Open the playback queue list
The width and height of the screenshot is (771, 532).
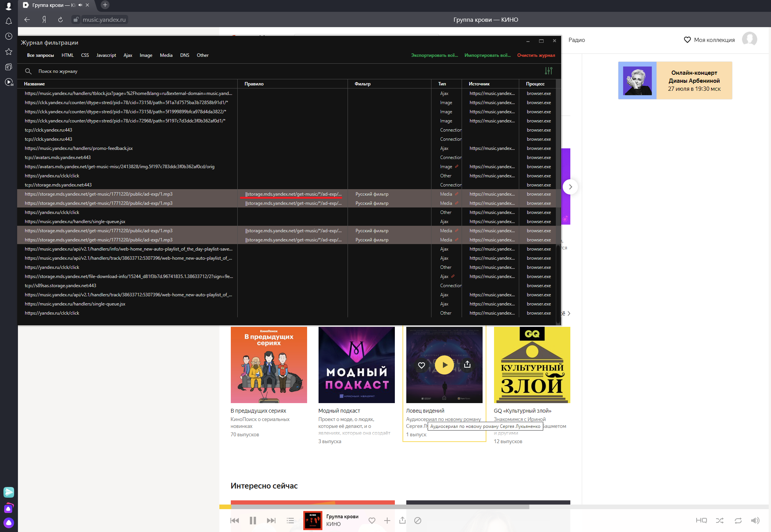[x=290, y=521]
